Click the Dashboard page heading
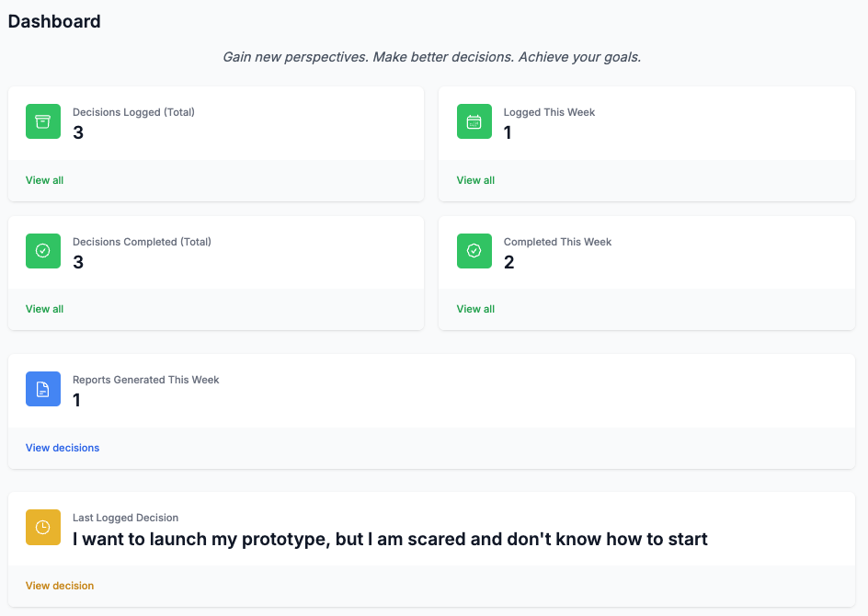The width and height of the screenshot is (868, 616). (x=54, y=21)
